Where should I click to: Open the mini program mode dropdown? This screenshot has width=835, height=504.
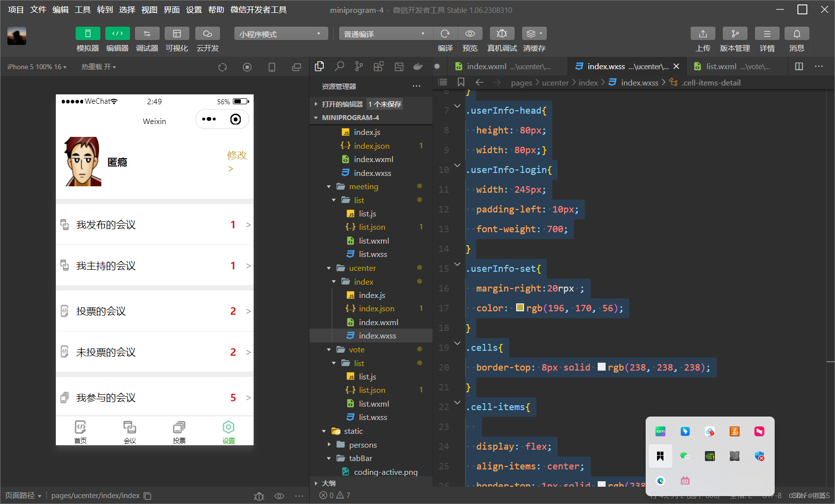point(281,34)
